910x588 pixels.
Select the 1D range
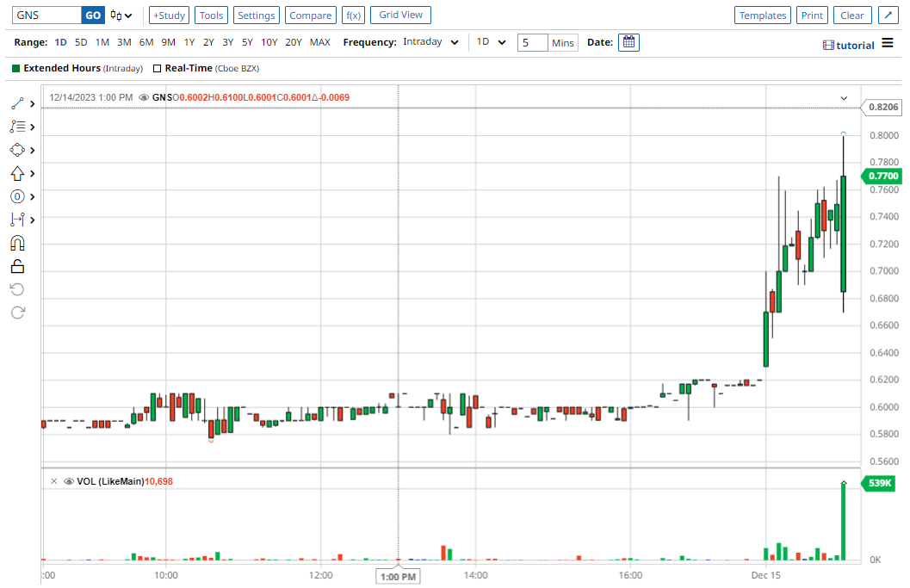coord(60,42)
